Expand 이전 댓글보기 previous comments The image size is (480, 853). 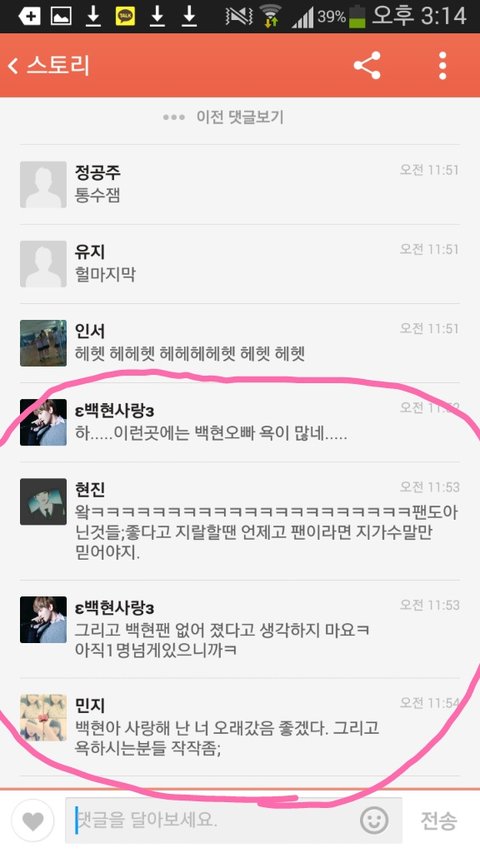224,117
